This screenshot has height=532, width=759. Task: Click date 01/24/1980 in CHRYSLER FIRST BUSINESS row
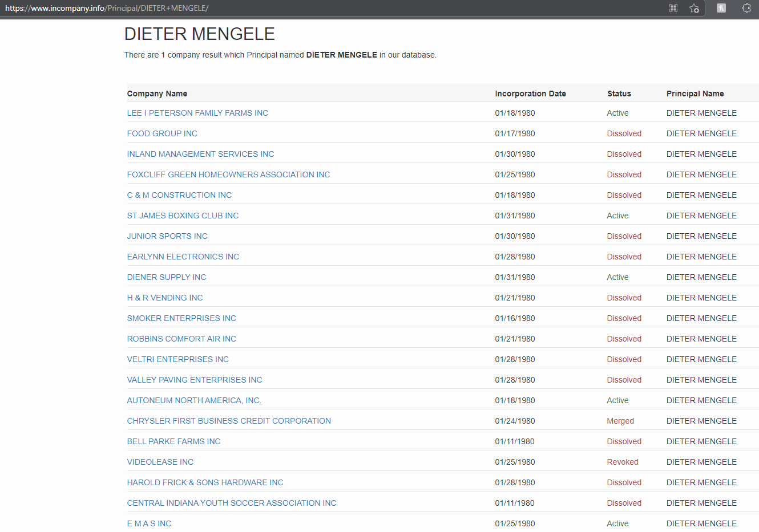point(515,421)
